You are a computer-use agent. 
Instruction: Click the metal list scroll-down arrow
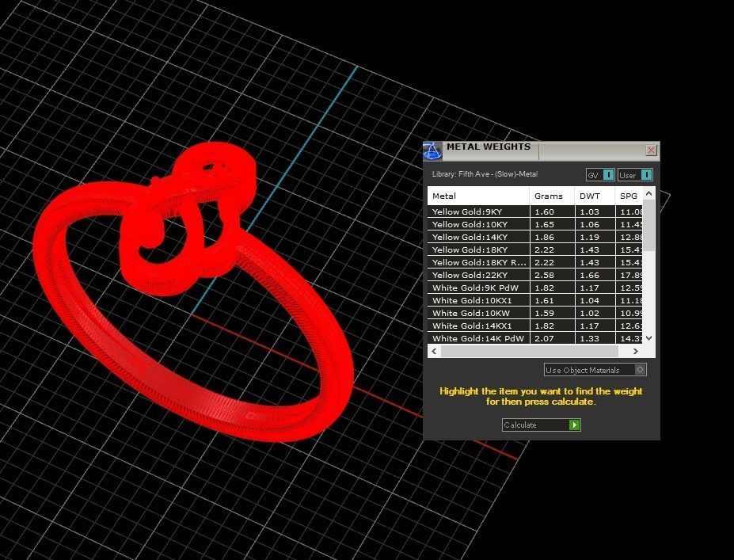(x=648, y=338)
